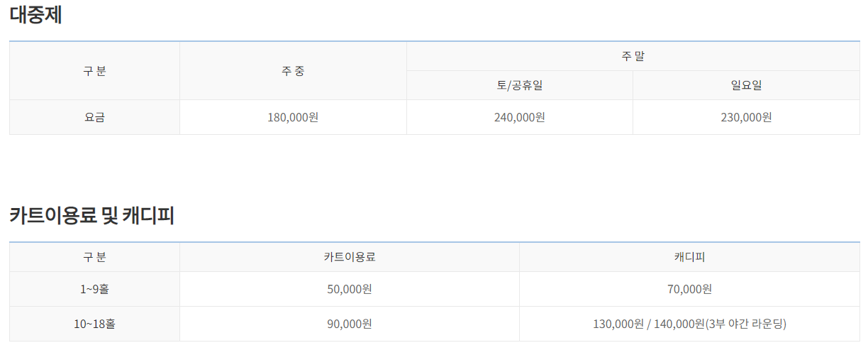This screenshot has width=868, height=355.
Task: Click 구 분 header in 대중제 table
Action: pos(94,71)
